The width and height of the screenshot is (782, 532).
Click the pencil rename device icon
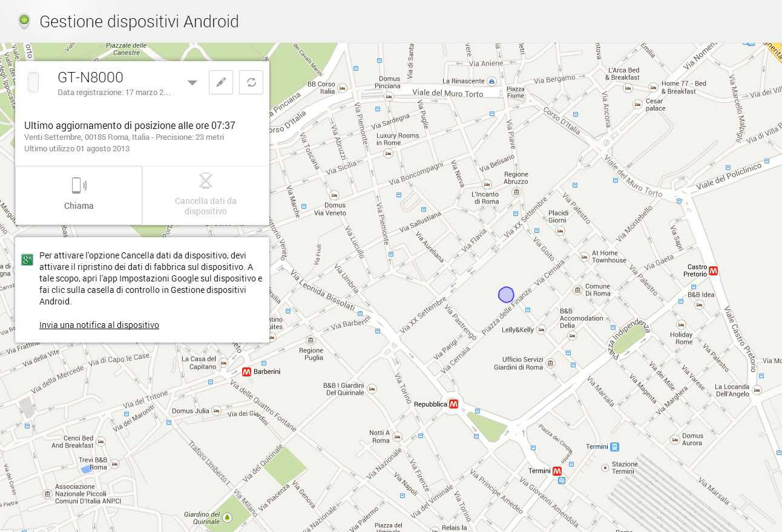point(221,82)
